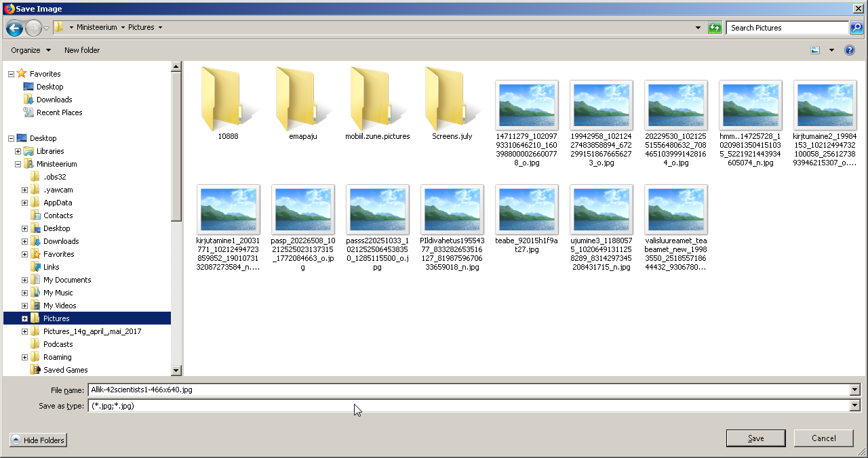This screenshot has width=868, height=458.
Task: Click navigation pane scroll-up arrow
Action: click(176, 66)
